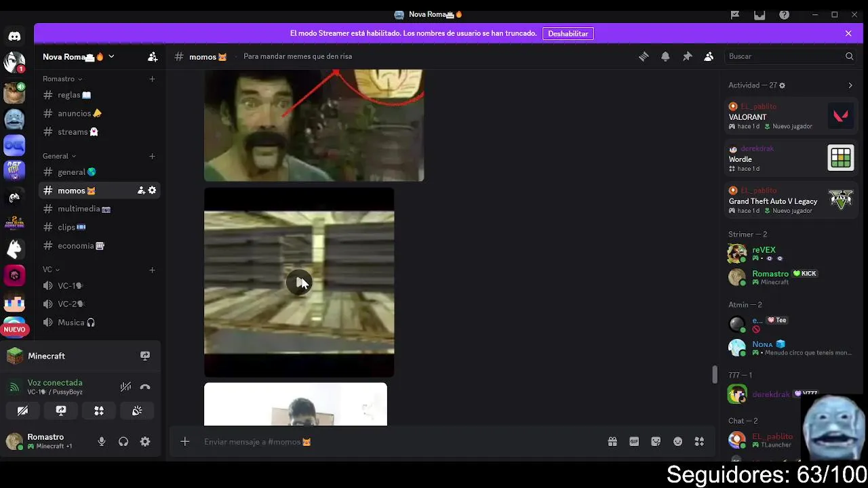This screenshot has width=868, height=488.
Task: Open momos channel settings gear
Action: point(152,190)
